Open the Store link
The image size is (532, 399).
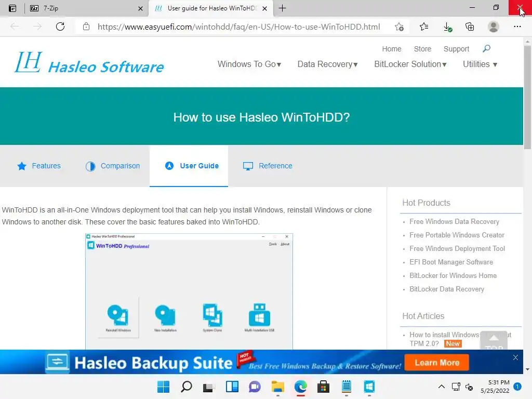pos(422,49)
